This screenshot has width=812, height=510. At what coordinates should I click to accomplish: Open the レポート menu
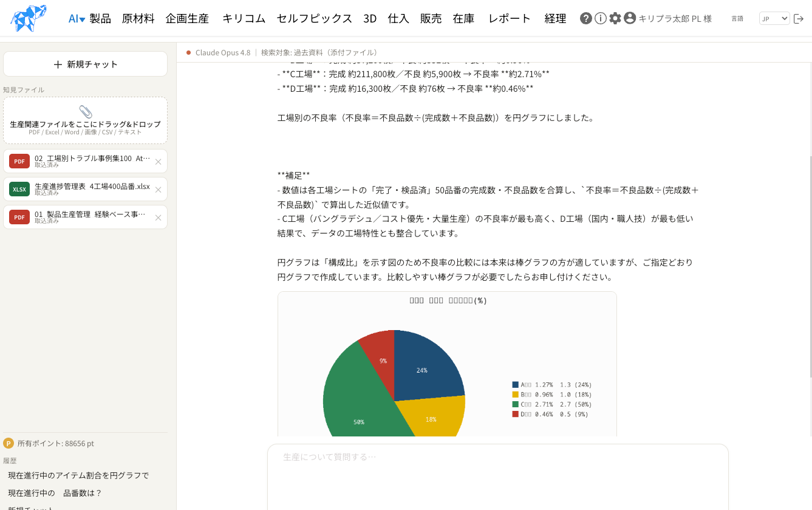click(x=510, y=19)
